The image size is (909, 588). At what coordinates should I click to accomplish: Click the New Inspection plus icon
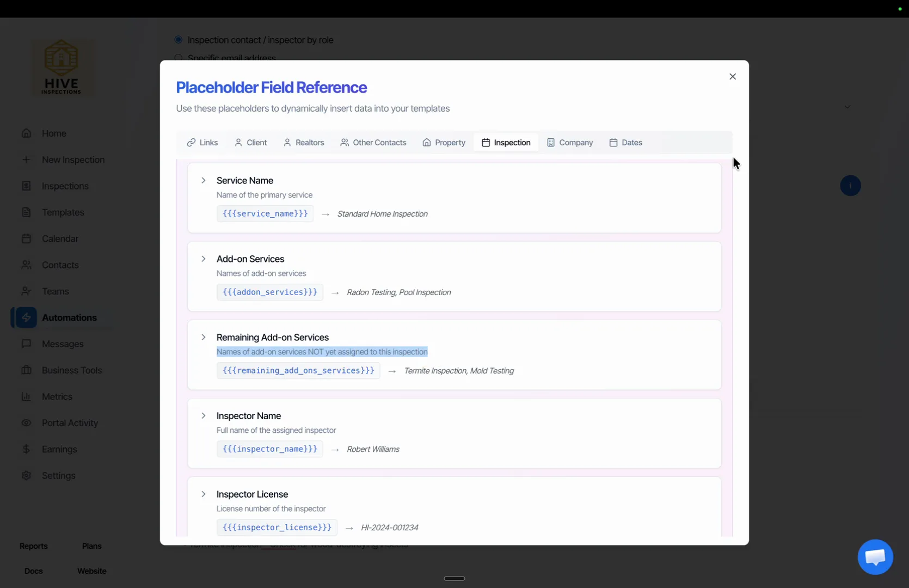tap(26, 160)
